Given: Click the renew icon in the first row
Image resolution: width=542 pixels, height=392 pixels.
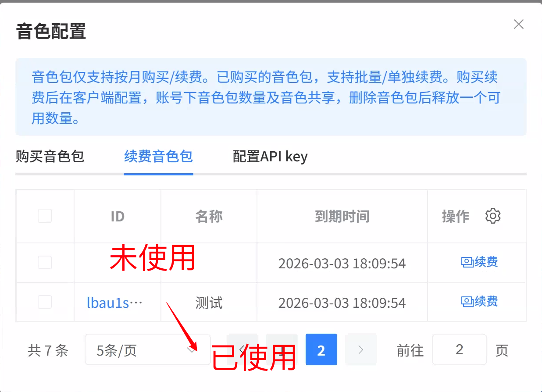Looking at the screenshot, I should [x=467, y=262].
